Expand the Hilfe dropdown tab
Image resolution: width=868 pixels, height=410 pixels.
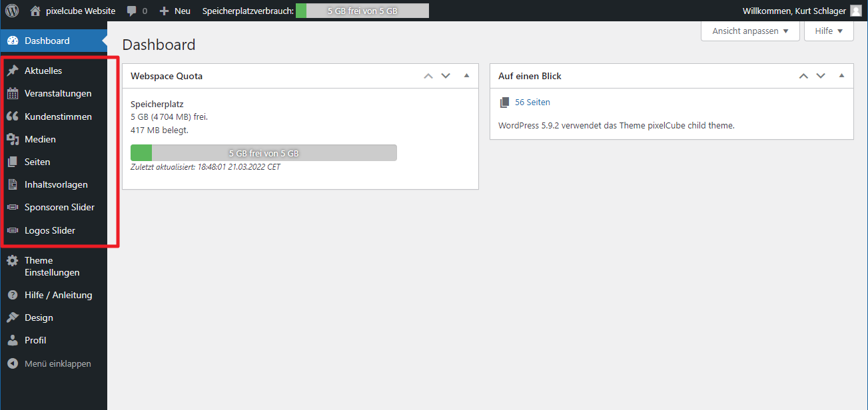coord(829,31)
